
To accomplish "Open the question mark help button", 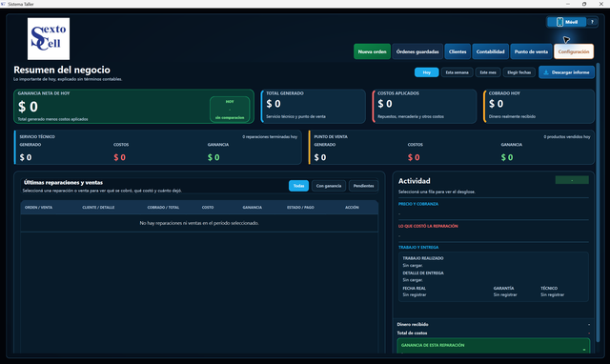I will (592, 22).
